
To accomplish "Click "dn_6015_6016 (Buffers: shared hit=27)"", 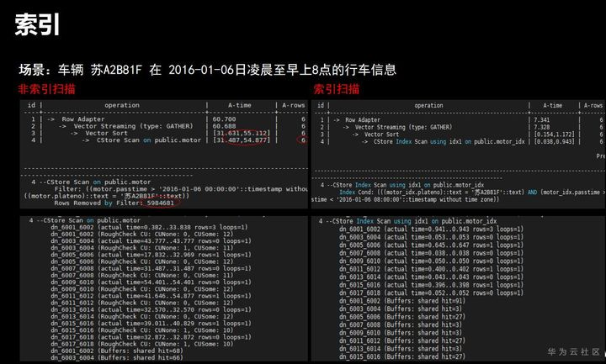I will [402, 356].
